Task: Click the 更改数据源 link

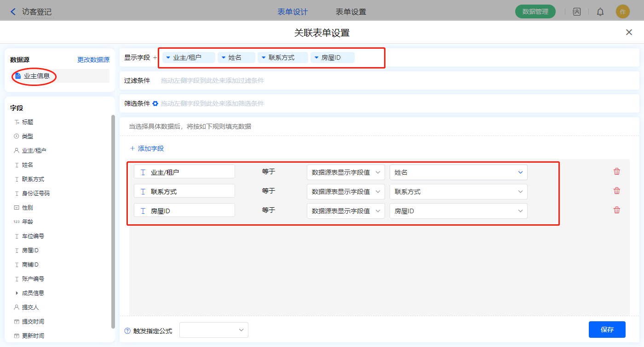Action: pyautogui.click(x=93, y=60)
